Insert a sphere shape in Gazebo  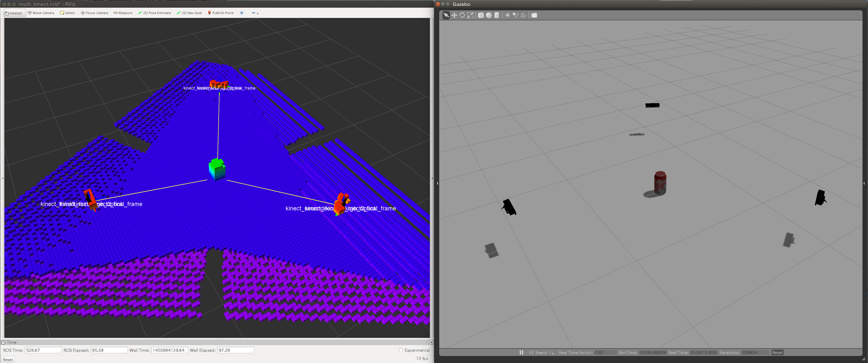[x=489, y=15]
